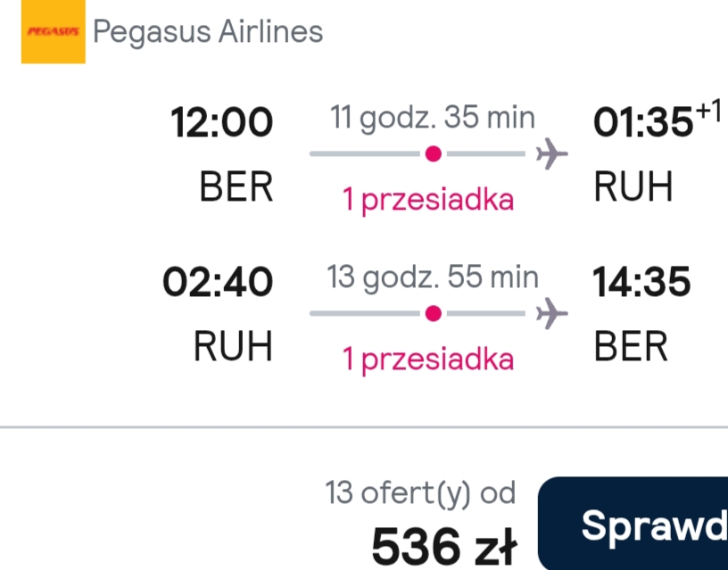This screenshot has width=728, height=570.
Task: Click the 14:35 return arrival time
Action: 641,282
